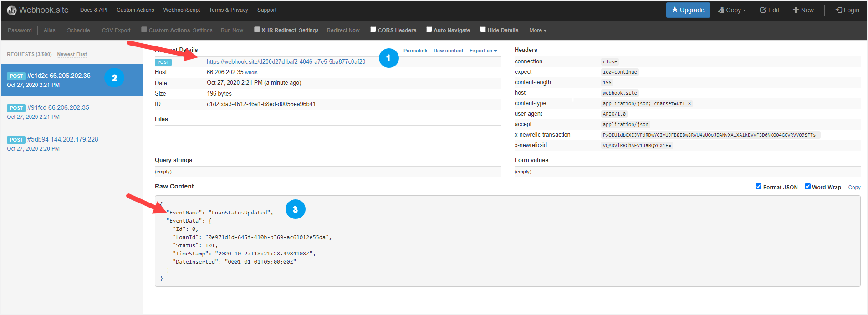
Task: Click the Upgrade star button
Action: click(x=688, y=10)
